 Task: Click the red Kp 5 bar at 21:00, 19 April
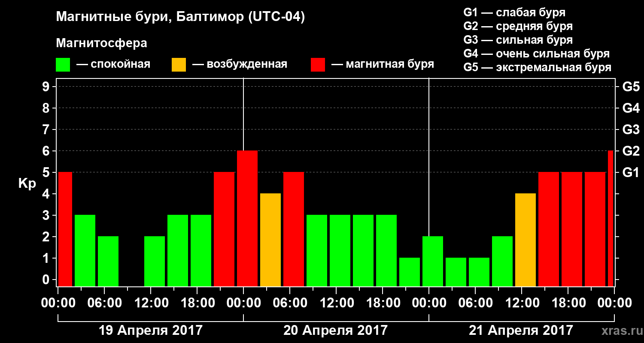click(x=224, y=229)
